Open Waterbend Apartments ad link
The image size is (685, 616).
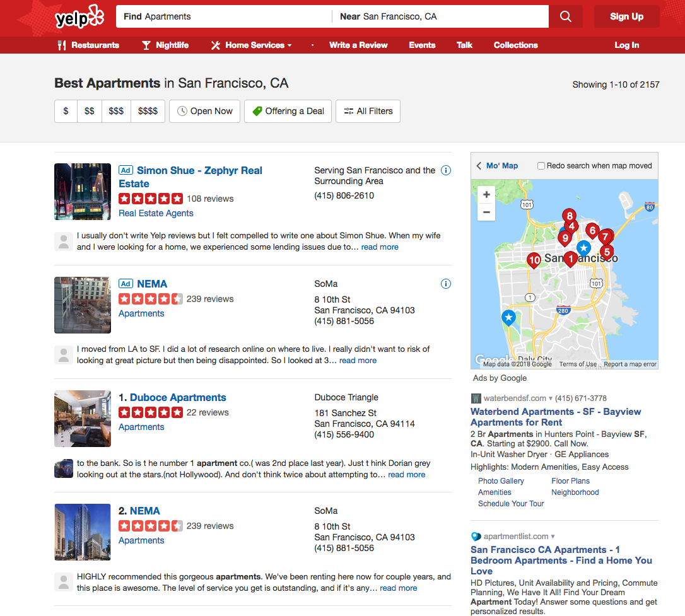556,417
